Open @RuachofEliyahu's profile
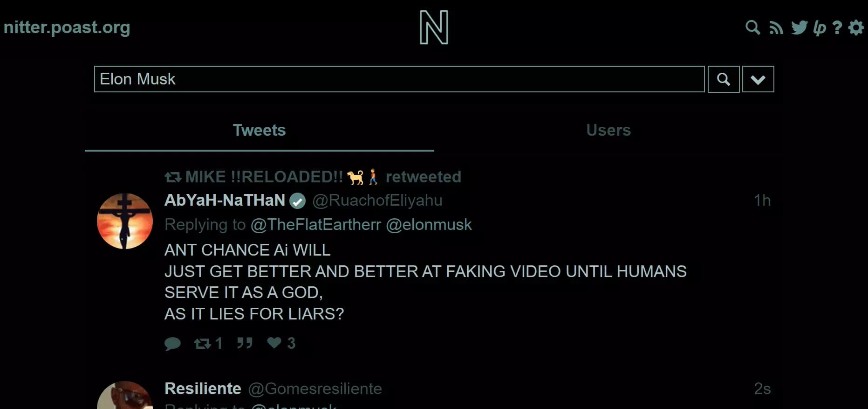868x409 pixels. (x=377, y=201)
